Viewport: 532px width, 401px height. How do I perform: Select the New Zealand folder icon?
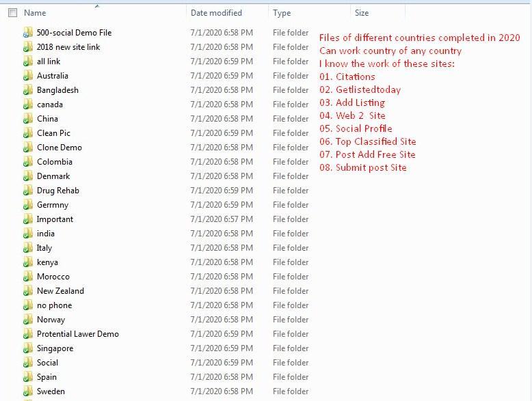pos(28,291)
